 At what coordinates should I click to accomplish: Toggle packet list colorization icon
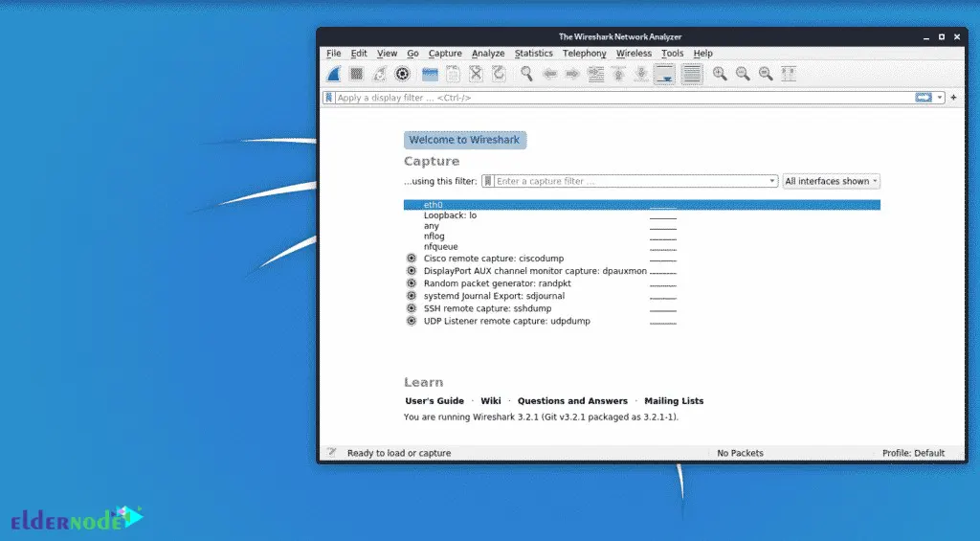click(x=692, y=74)
